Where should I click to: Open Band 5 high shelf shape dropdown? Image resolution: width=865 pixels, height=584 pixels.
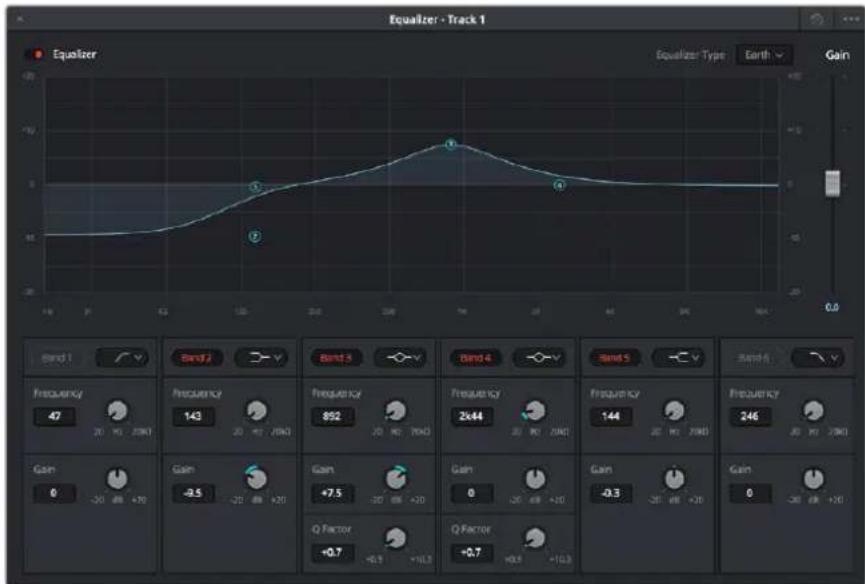click(679, 358)
